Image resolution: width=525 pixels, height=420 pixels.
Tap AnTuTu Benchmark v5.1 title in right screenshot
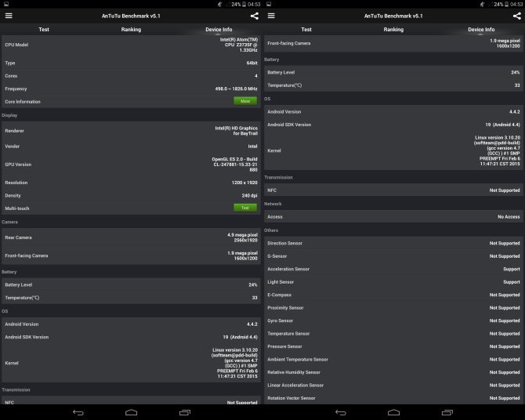click(x=393, y=16)
